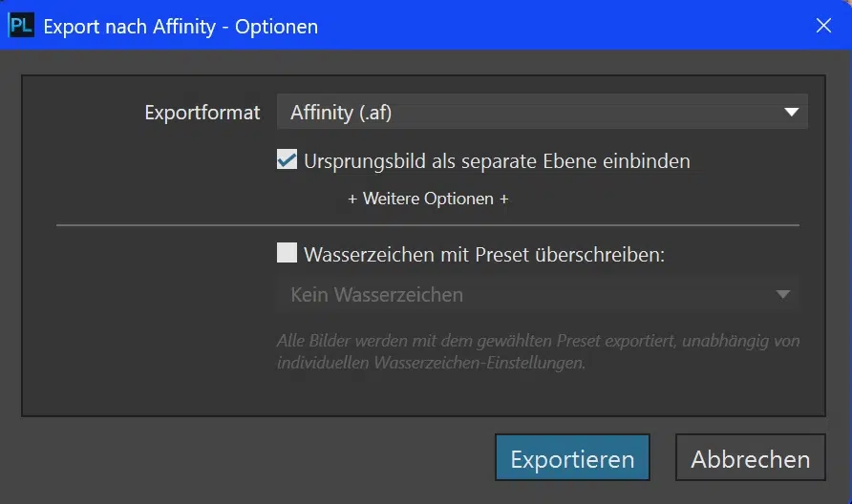Screen dimensions: 852x504
Task: Click the greyed arrow of the Kein Wasserzeichen dropdown
Action: (x=782, y=294)
